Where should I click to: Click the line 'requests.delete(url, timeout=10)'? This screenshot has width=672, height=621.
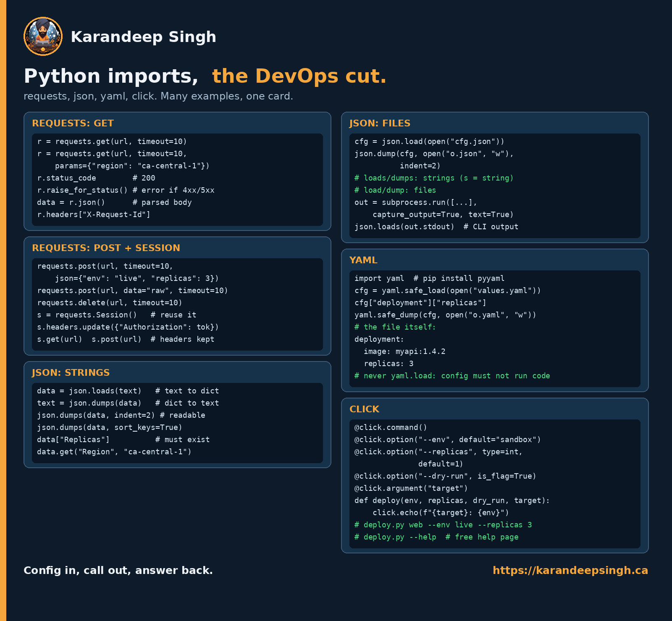pyautogui.click(x=110, y=303)
